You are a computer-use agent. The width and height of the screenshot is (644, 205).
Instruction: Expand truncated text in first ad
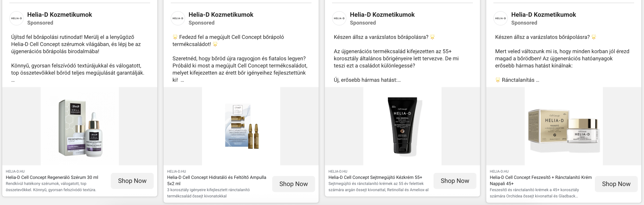pos(13,81)
